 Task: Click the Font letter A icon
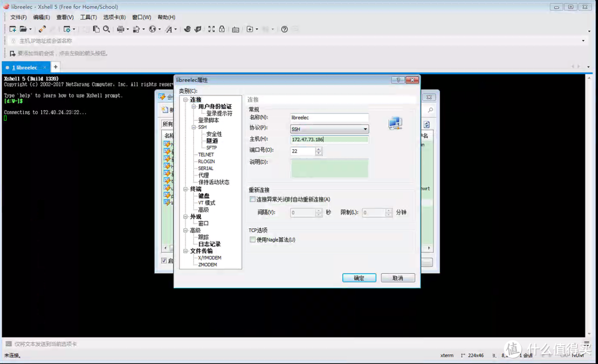pos(168,29)
